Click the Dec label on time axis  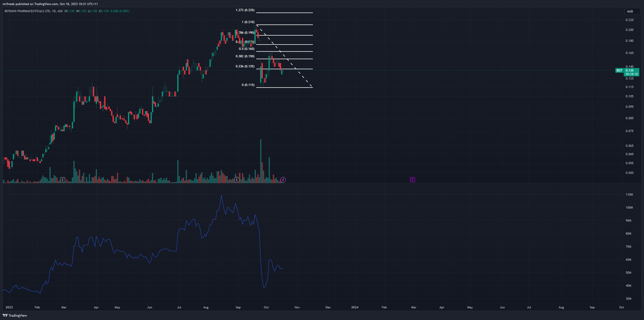[x=328, y=307]
